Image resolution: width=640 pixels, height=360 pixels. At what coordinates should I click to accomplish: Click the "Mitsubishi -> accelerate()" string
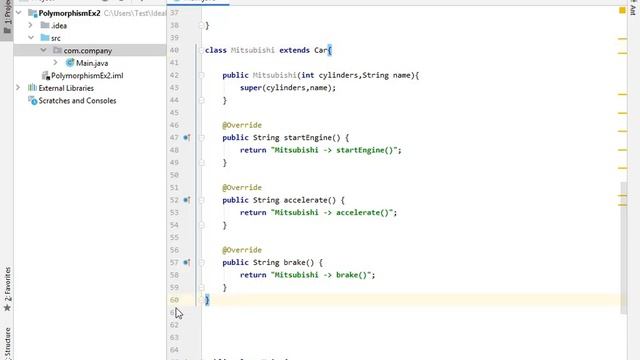[x=332, y=213]
